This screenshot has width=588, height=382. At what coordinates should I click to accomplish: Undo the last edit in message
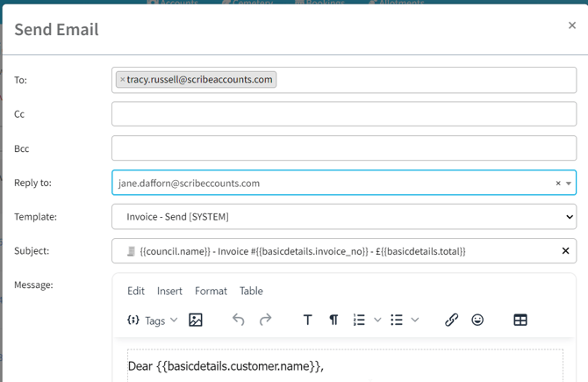coord(238,321)
